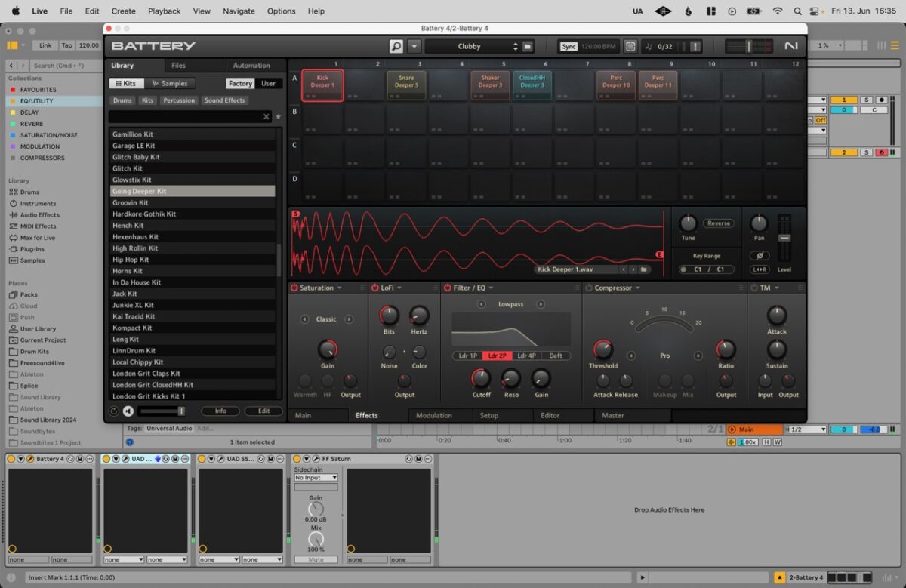The width and height of the screenshot is (906, 588).
Task: Filter by Percussion tag
Action: pyautogui.click(x=179, y=100)
